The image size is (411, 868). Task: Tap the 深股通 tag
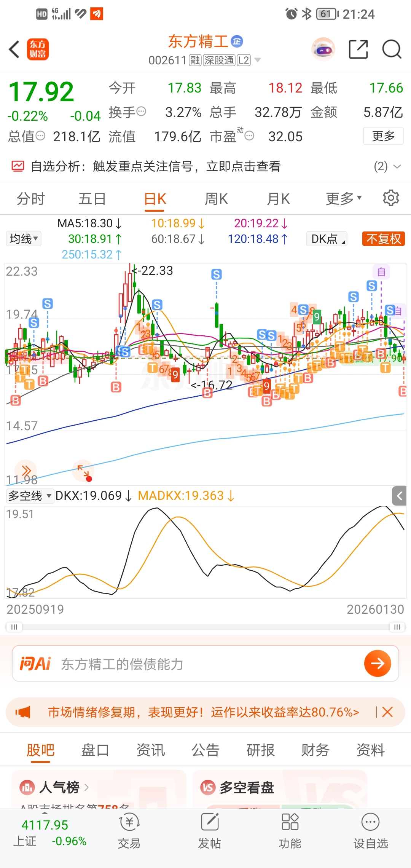click(x=219, y=60)
